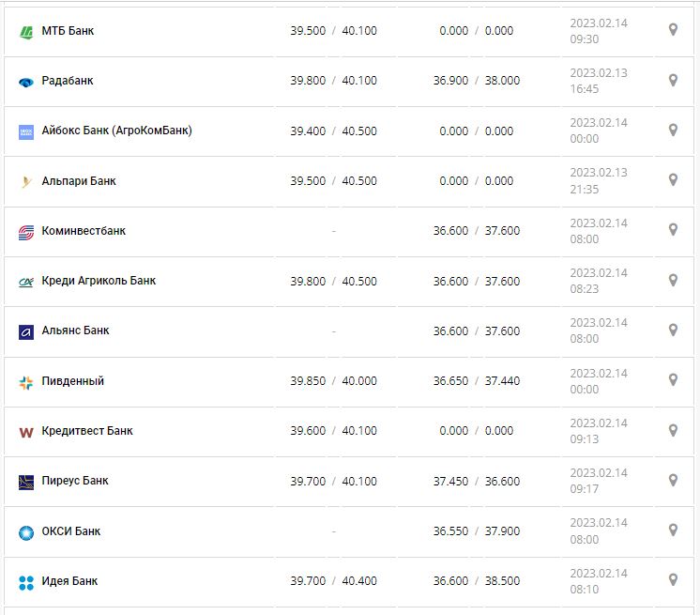Click Кредитвест Банк update time 09:13
700x615 pixels.
(x=584, y=438)
